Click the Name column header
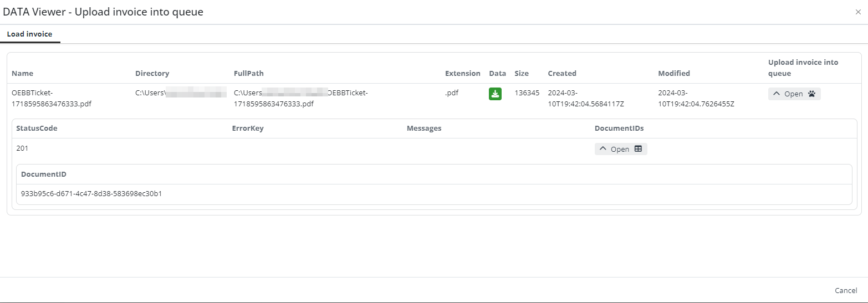The height and width of the screenshot is (303, 868). coord(23,73)
